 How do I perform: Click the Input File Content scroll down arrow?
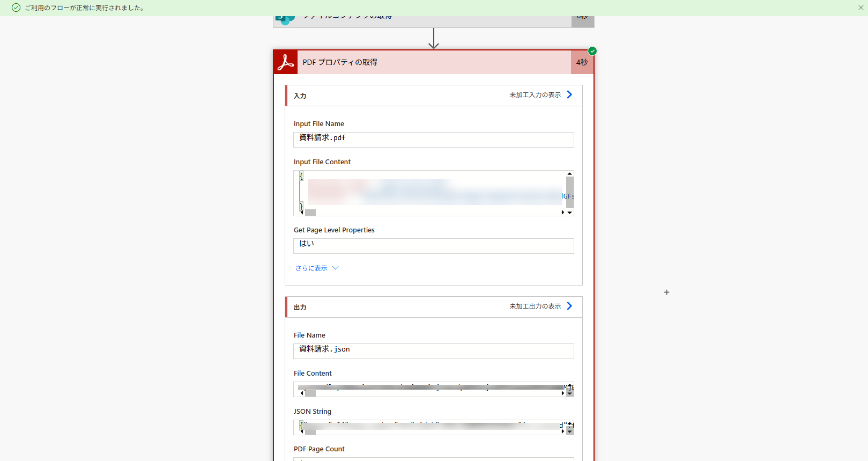(570, 213)
